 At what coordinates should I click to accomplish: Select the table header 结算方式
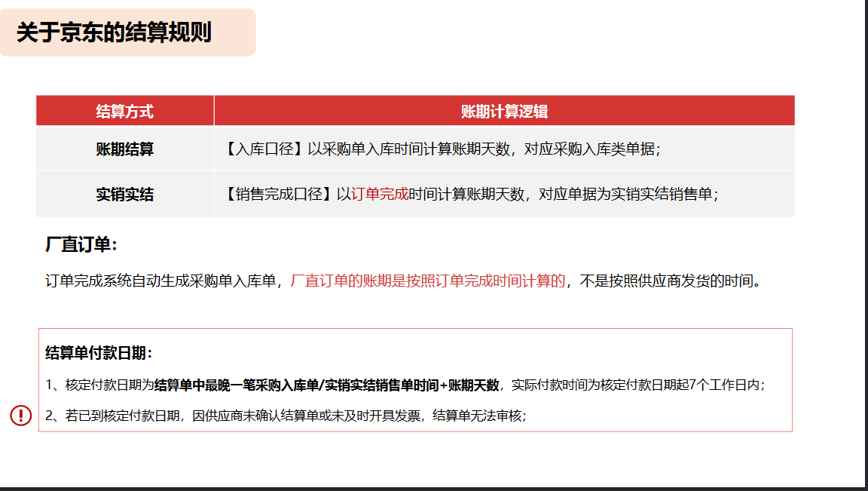pyautogui.click(x=124, y=111)
